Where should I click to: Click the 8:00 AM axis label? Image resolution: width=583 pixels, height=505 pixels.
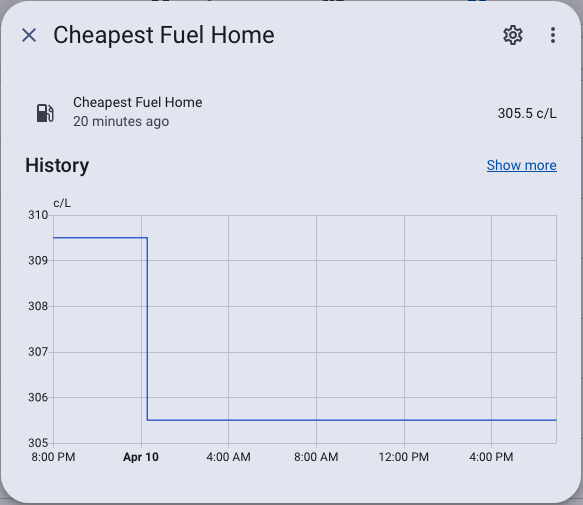pyautogui.click(x=316, y=457)
